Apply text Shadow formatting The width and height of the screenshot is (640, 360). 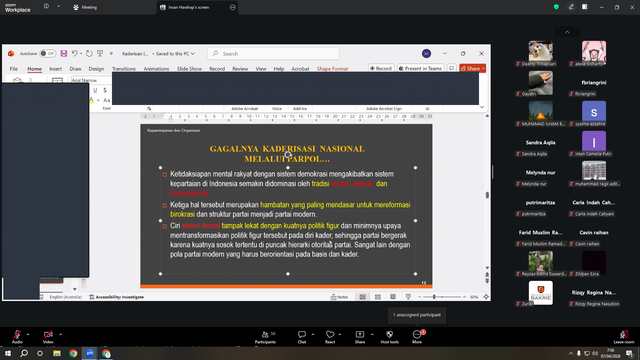[x=105, y=90]
